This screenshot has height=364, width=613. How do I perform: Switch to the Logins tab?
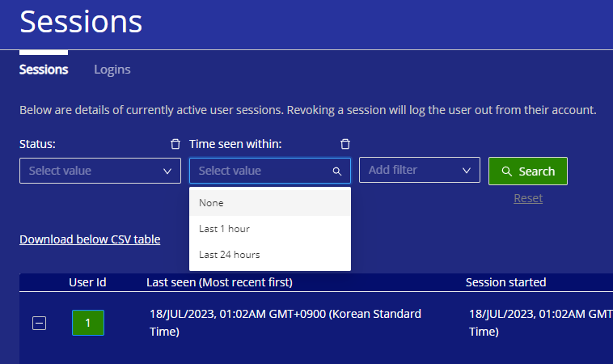(112, 70)
